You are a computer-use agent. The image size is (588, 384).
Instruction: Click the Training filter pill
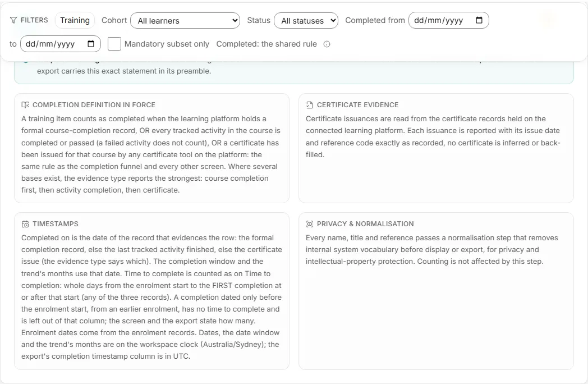click(75, 20)
